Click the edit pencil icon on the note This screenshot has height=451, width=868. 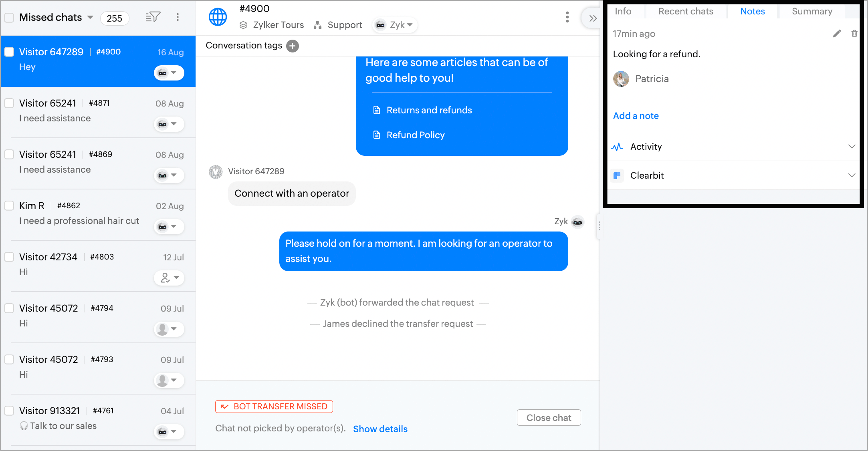coord(837,34)
